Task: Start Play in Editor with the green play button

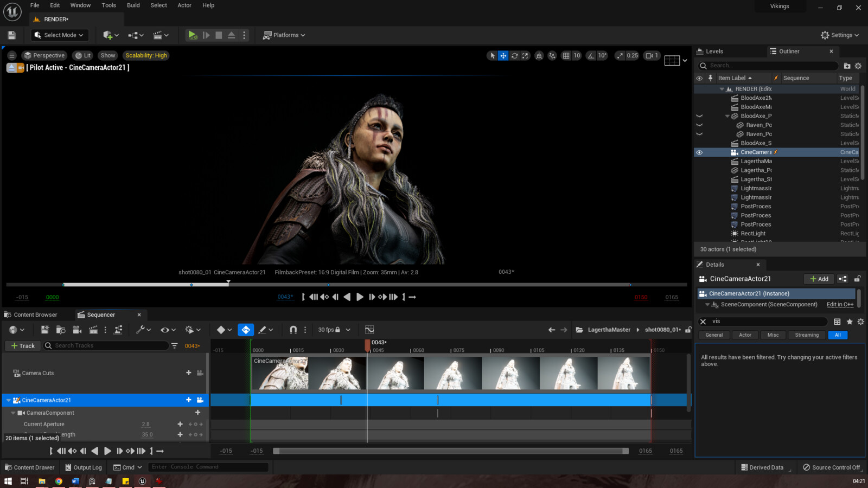Action: pyautogui.click(x=192, y=35)
